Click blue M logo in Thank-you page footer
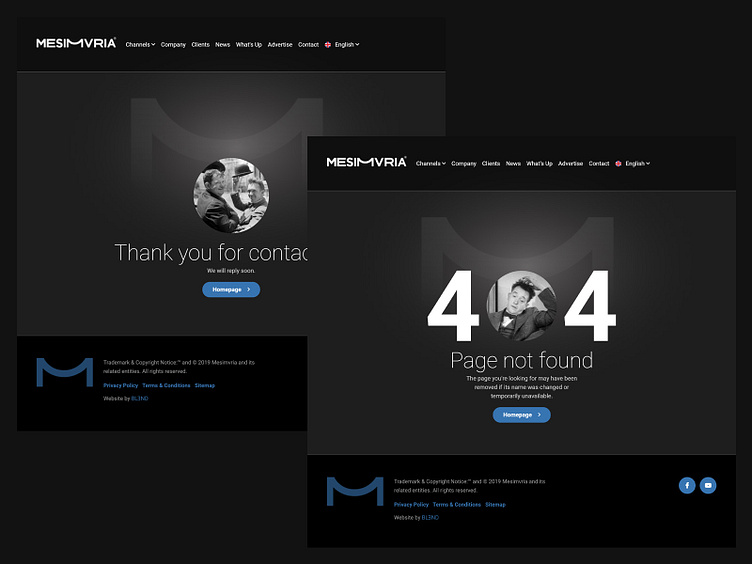Image resolution: width=752 pixels, height=564 pixels. coord(65,372)
